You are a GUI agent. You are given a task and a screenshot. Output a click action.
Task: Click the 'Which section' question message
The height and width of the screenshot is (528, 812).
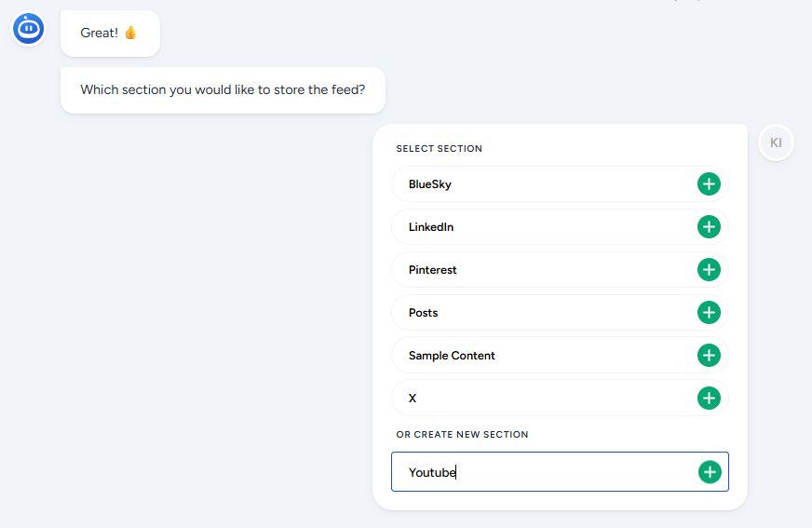(x=223, y=90)
